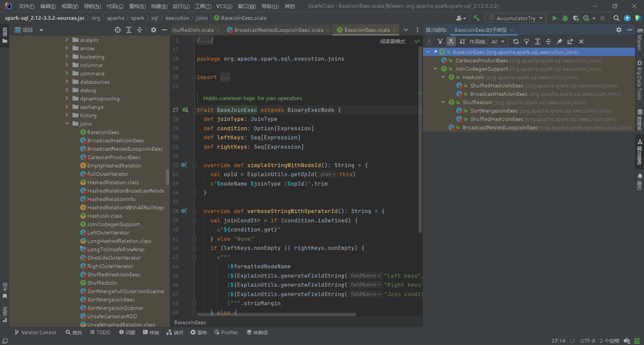Collapse the joins folder in project tree
This screenshot has width=644, height=345.
pos(67,124)
